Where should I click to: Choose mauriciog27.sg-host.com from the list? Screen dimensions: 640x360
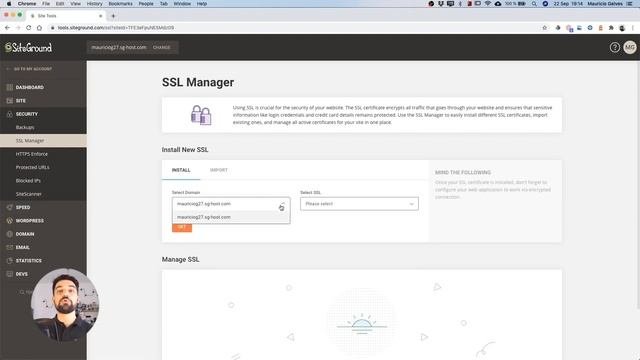(231, 217)
